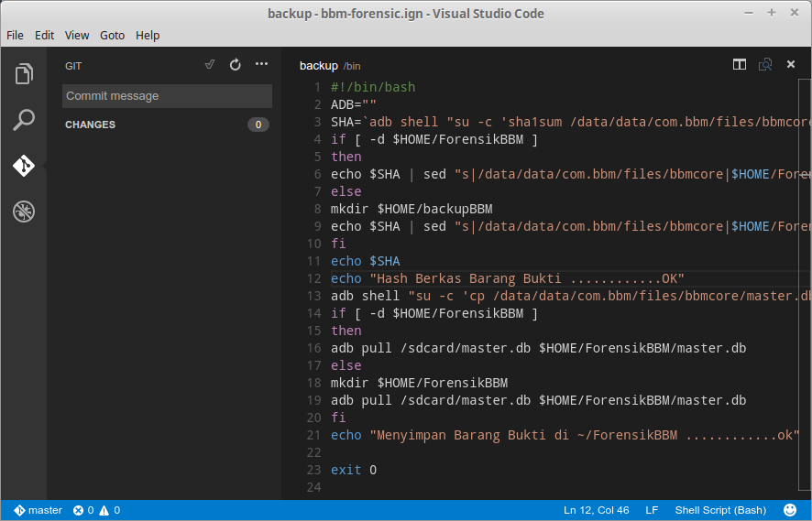Click the GIT panel title
The width and height of the screenshot is (812, 521).
[x=73, y=66]
